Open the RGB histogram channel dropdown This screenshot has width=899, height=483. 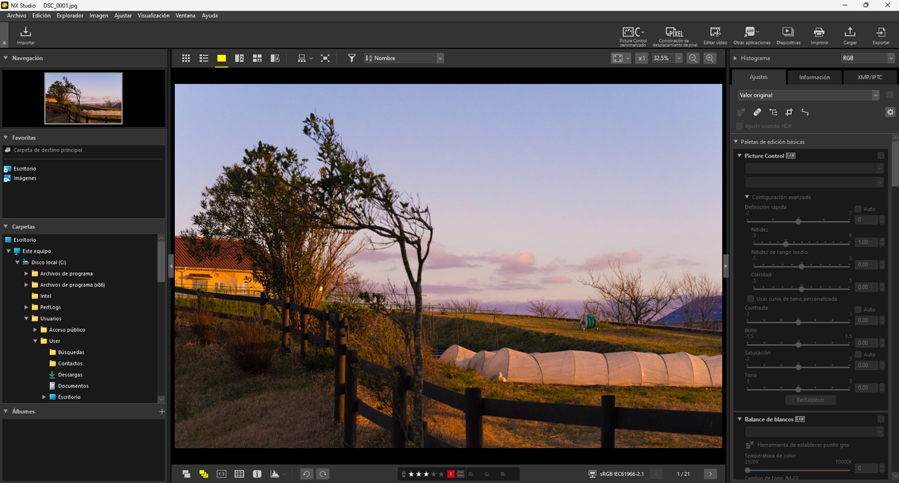click(867, 59)
